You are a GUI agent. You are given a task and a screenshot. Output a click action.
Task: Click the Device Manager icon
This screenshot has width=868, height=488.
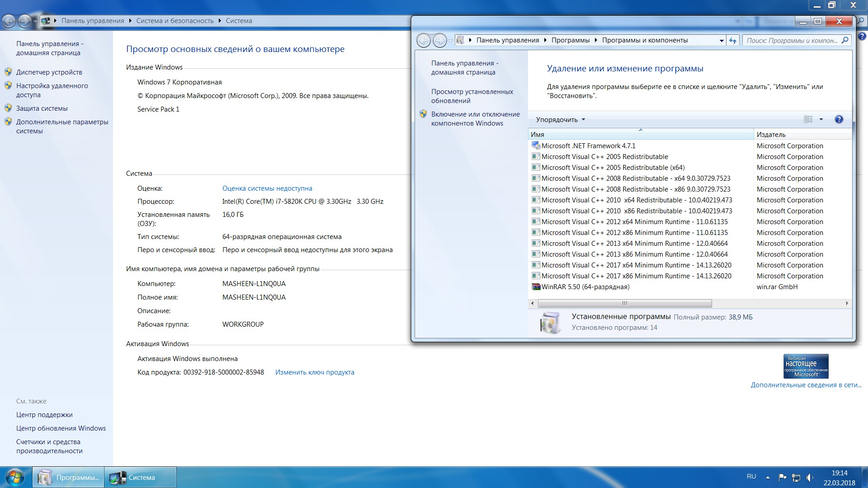pos(9,71)
